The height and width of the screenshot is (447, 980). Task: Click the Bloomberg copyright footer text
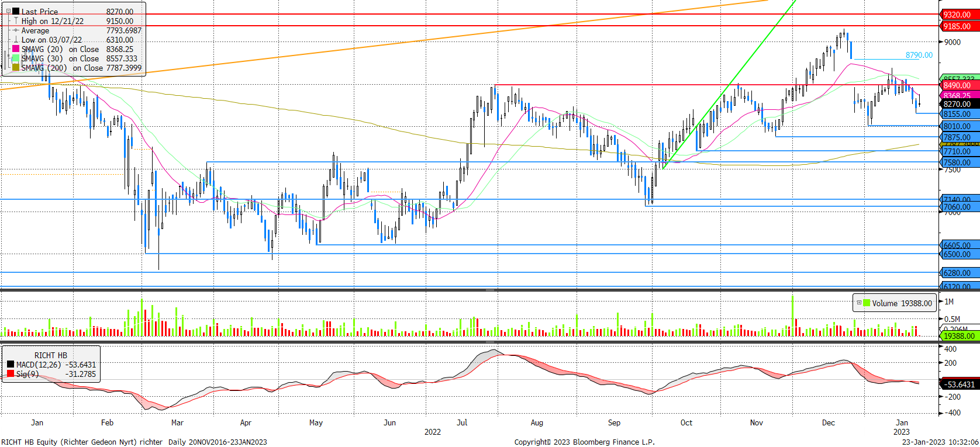point(585,442)
